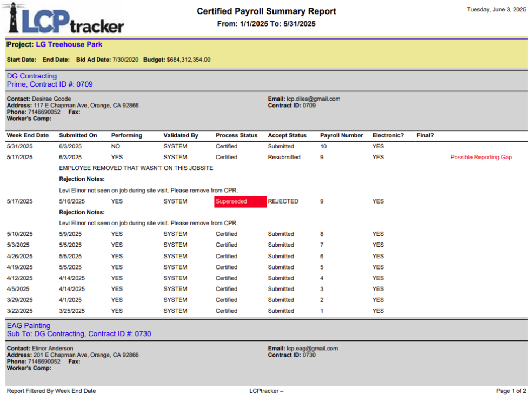Click submitted date 3/25/2025
Image resolution: width=532 pixels, height=400 pixels.
click(72, 311)
